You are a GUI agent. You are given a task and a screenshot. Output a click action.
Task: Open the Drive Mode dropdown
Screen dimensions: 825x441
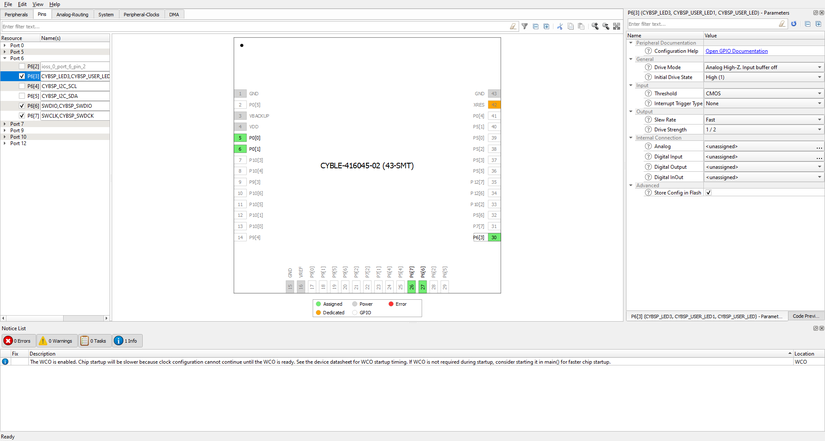(763, 67)
